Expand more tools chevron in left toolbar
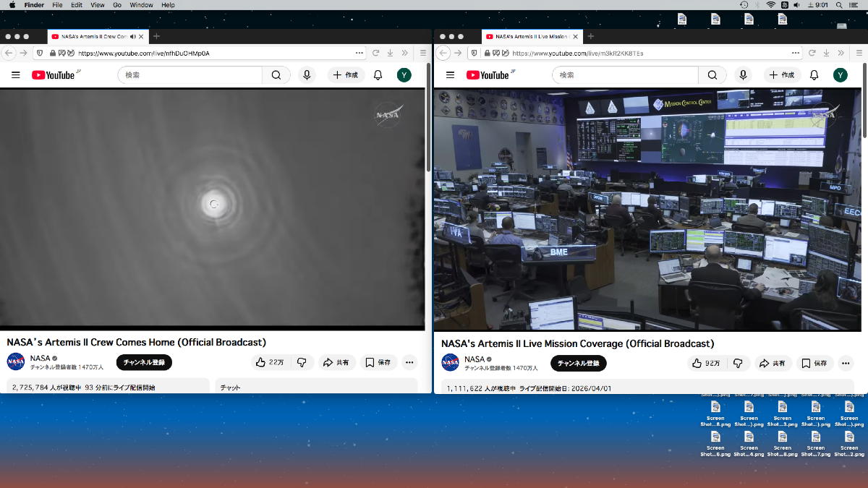This screenshot has width=868, height=488. 404,53
